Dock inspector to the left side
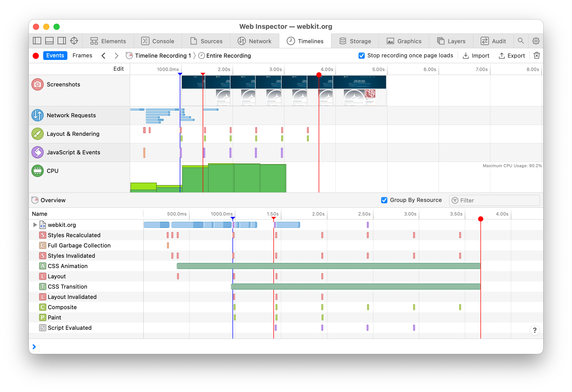Image resolution: width=572 pixels, height=392 pixels. pos(37,41)
